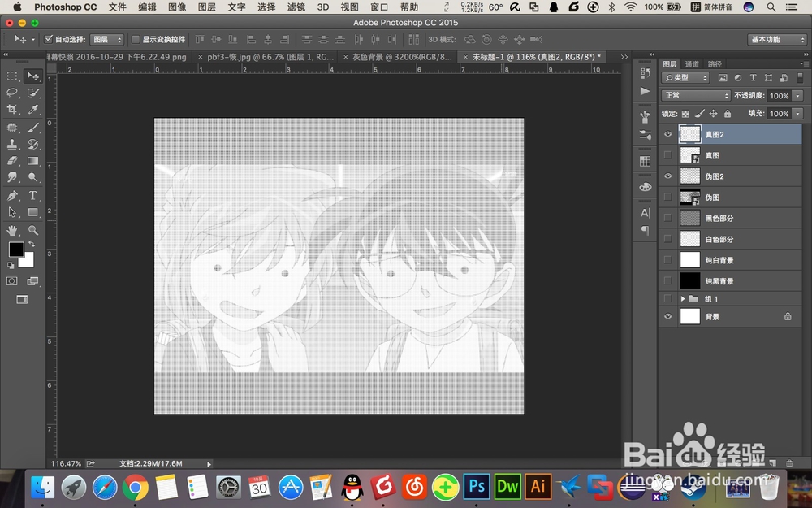Show more document tabs arrow

[x=624, y=57]
